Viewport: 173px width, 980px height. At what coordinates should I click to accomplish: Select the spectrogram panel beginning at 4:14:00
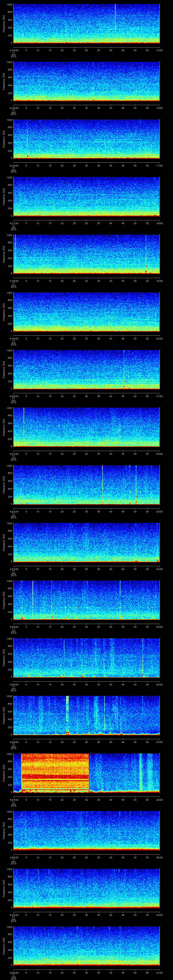pos(86,24)
